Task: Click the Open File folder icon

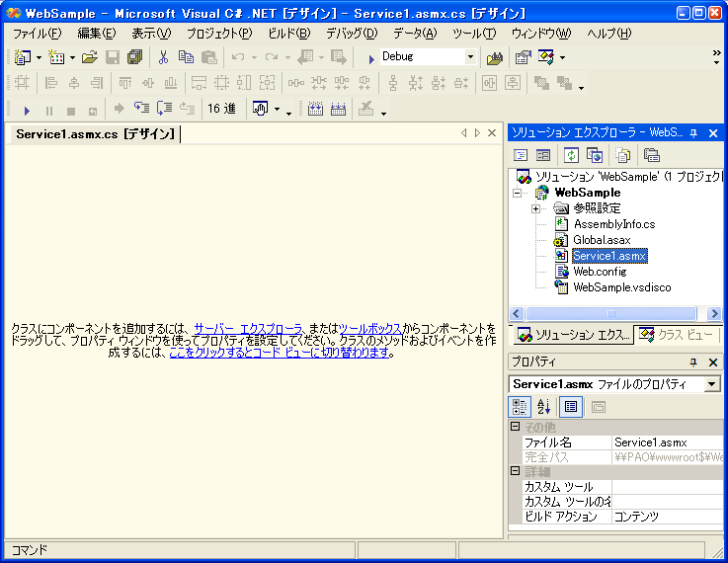Action: click(x=90, y=57)
